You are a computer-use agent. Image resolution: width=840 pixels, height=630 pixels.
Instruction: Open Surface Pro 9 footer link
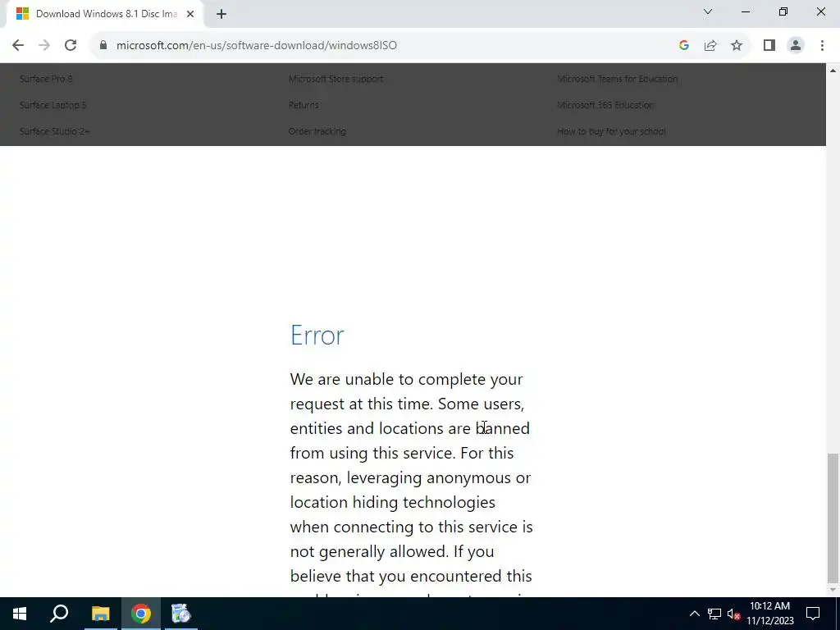46,79
